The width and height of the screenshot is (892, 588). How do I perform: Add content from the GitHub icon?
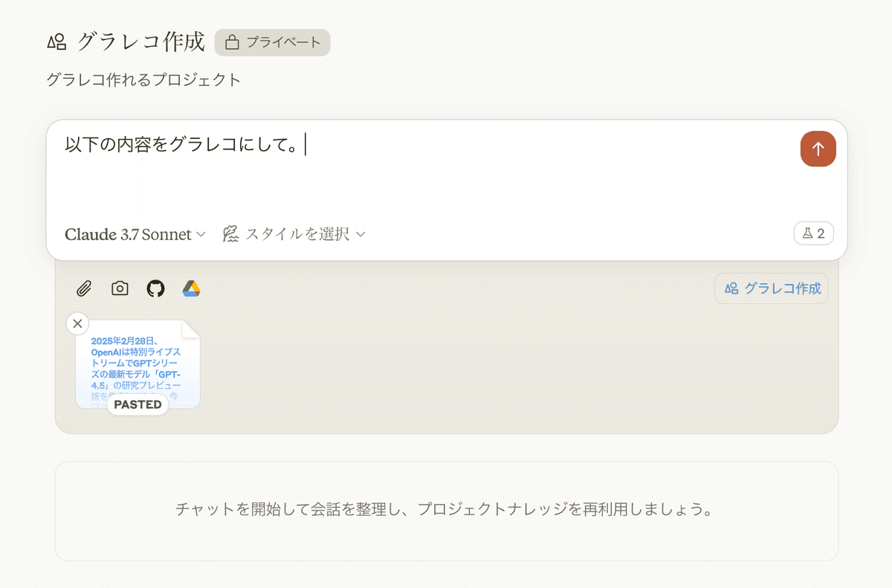pos(155,288)
